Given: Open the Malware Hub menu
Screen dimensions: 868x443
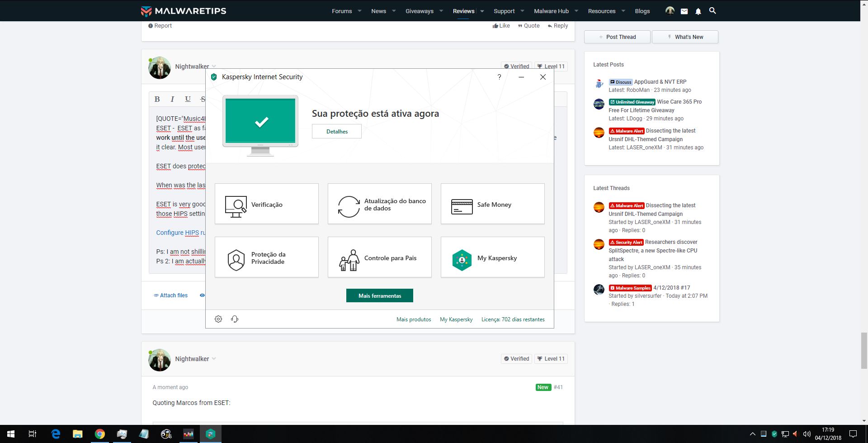Looking at the screenshot, I should [551, 11].
